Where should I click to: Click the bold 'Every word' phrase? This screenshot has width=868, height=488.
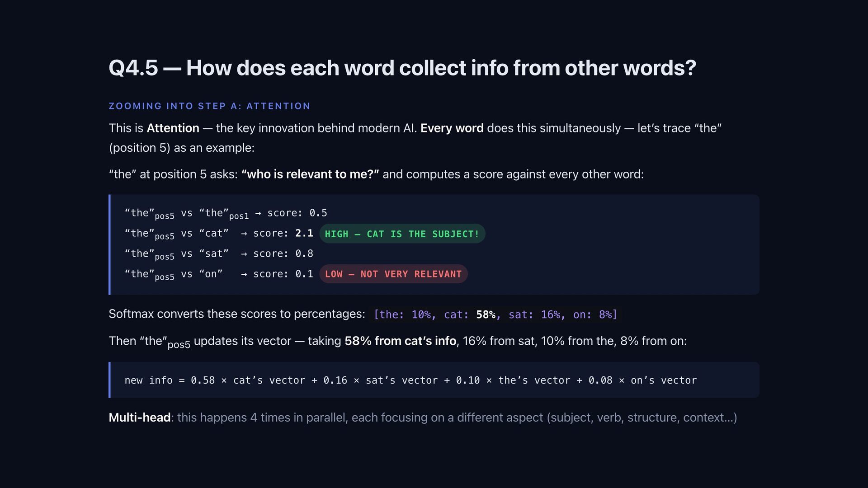(x=452, y=128)
